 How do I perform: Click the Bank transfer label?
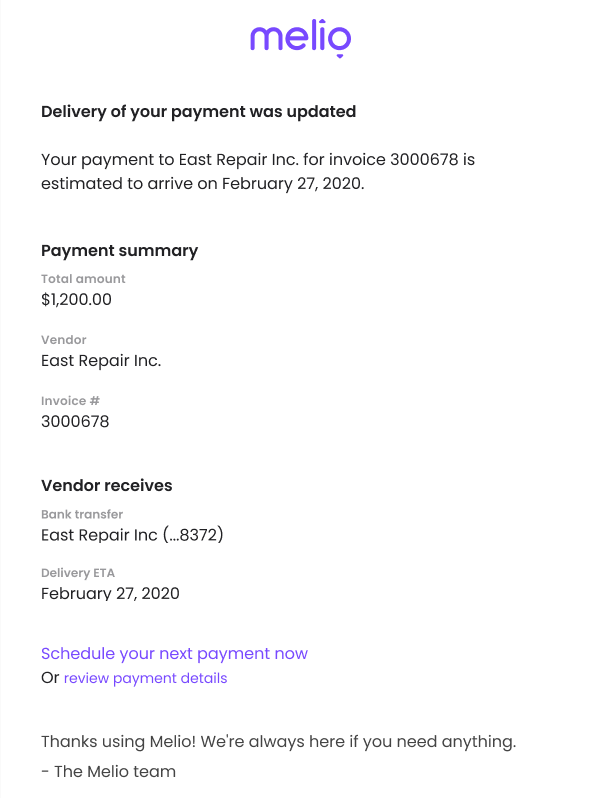pos(82,515)
